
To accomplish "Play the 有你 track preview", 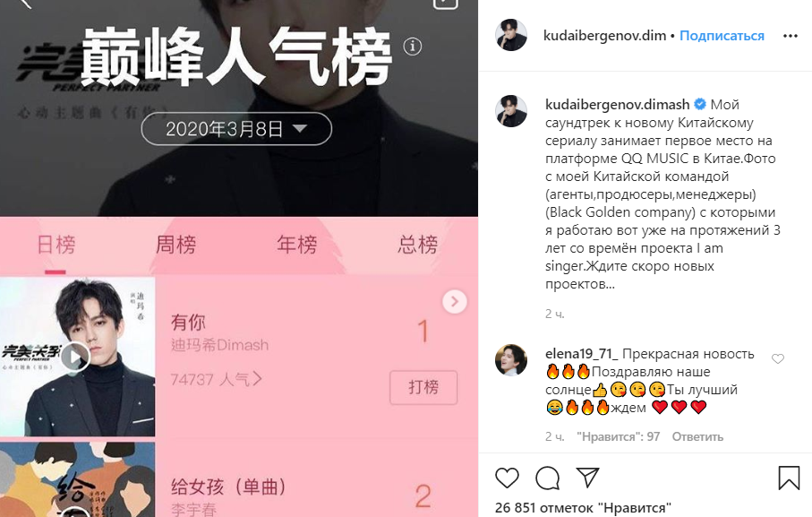I will tap(75, 357).
